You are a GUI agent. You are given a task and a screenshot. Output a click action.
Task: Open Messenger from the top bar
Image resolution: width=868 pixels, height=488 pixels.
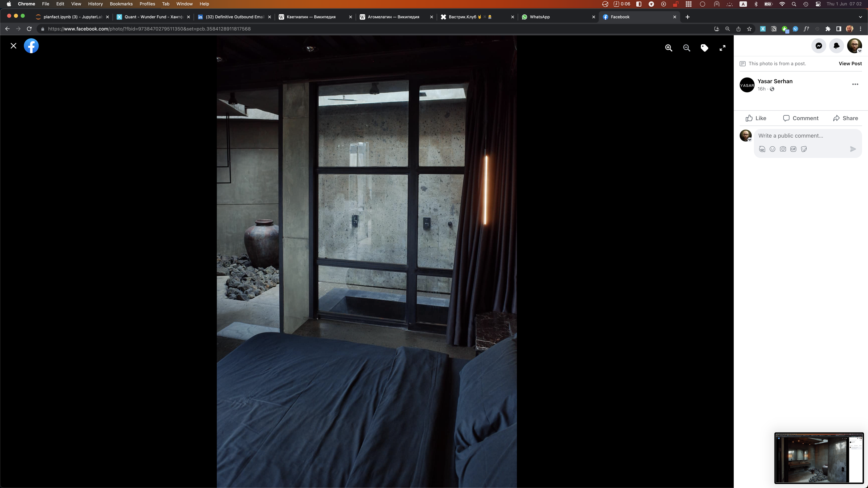(818, 46)
